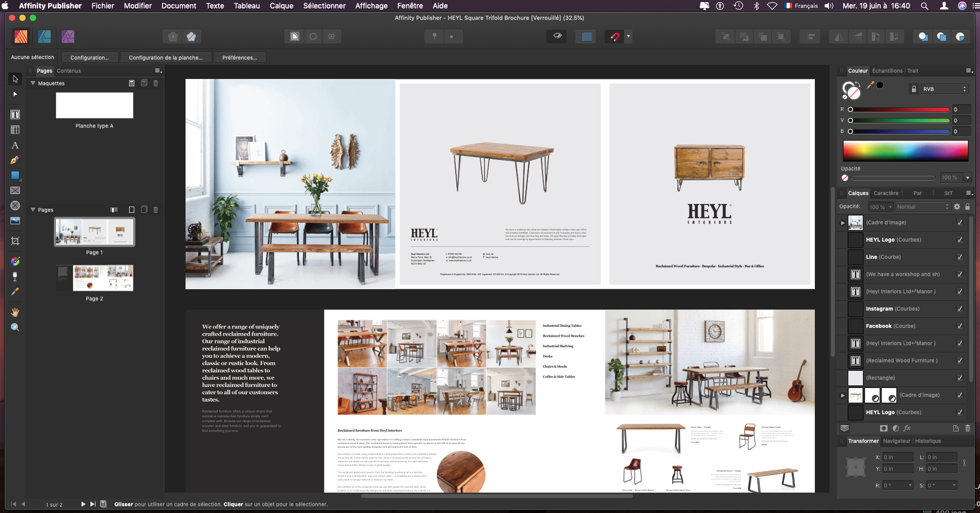The width and height of the screenshot is (980, 513).
Task: Open the Bluetooth menu bar icon
Action: pos(756,6)
